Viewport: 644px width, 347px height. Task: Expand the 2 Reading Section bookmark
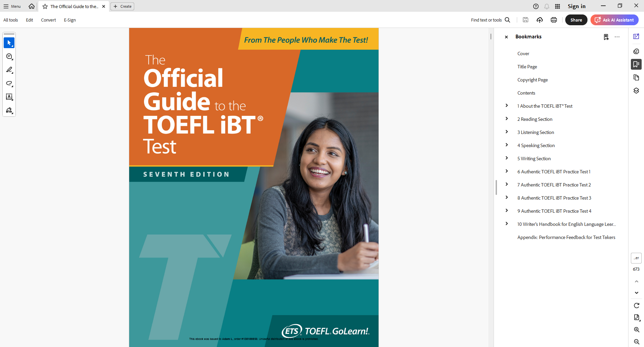pyautogui.click(x=507, y=119)
